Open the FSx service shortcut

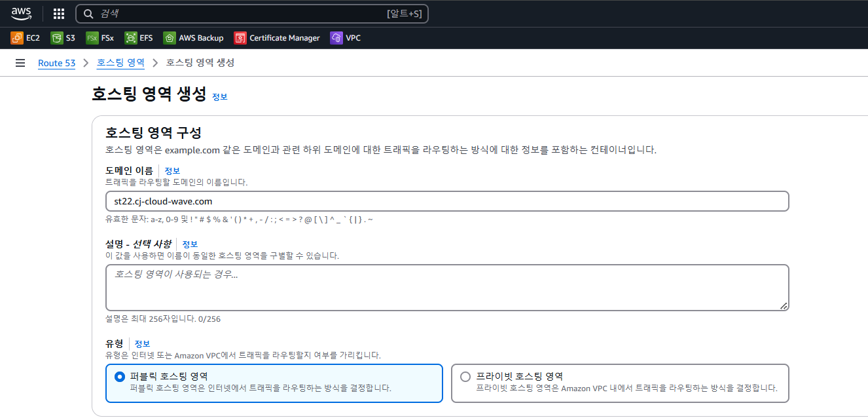click(x=100, y=38)
